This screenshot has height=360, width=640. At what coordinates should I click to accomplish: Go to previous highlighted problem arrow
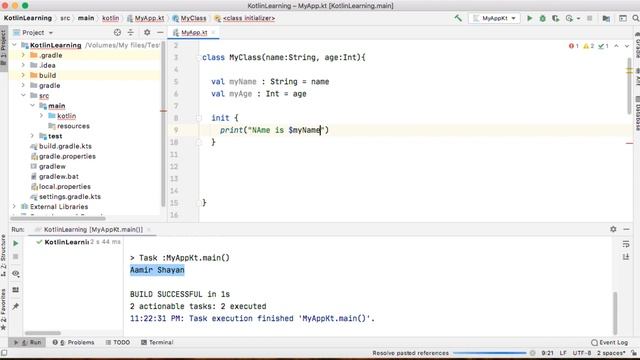point(616,46)
